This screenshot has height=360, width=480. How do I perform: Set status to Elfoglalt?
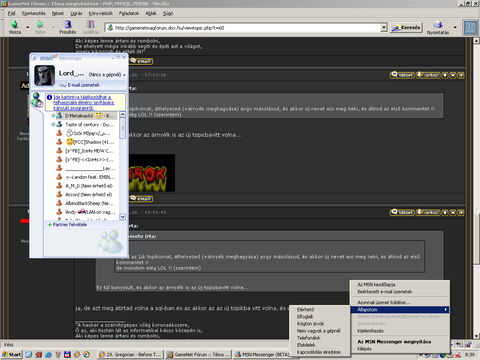[320, 317]
